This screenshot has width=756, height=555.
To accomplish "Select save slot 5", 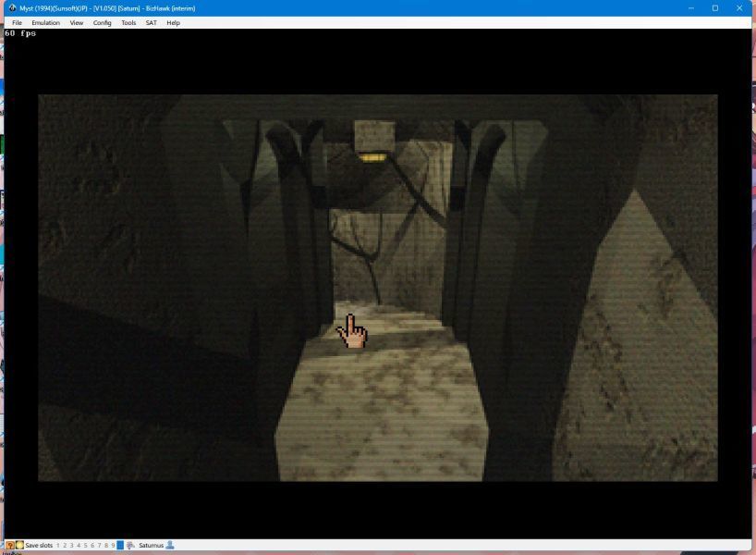I will [85, 546].
